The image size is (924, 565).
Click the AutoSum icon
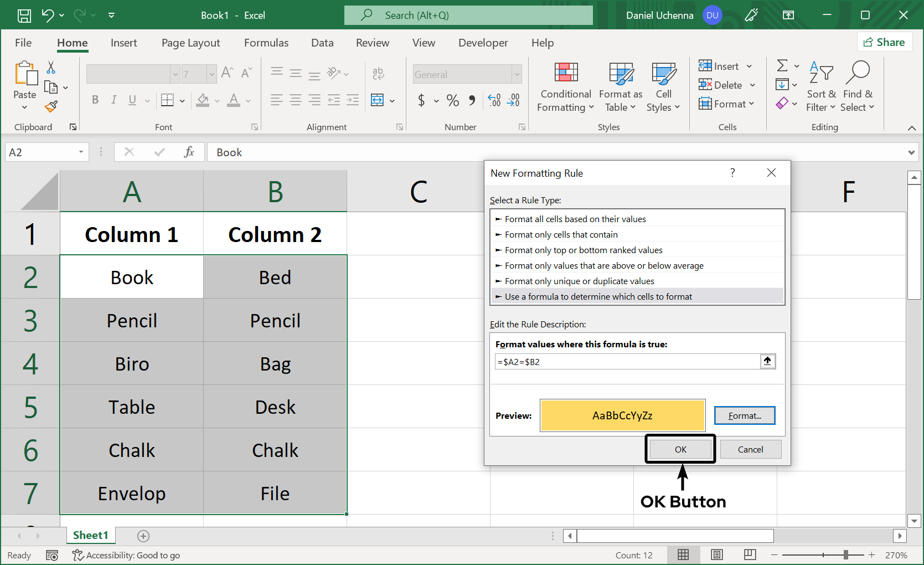tap(782, 65)
